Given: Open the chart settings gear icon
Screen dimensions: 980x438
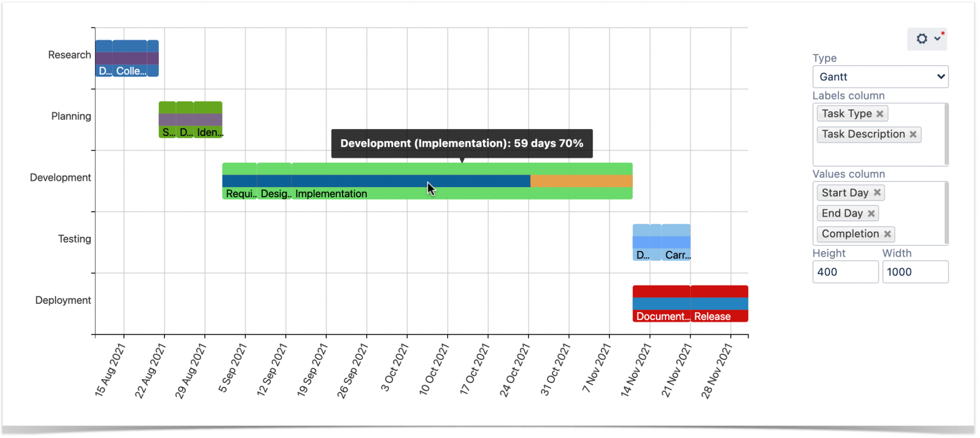Looking at the screenshot, I should tap(921, 38).
